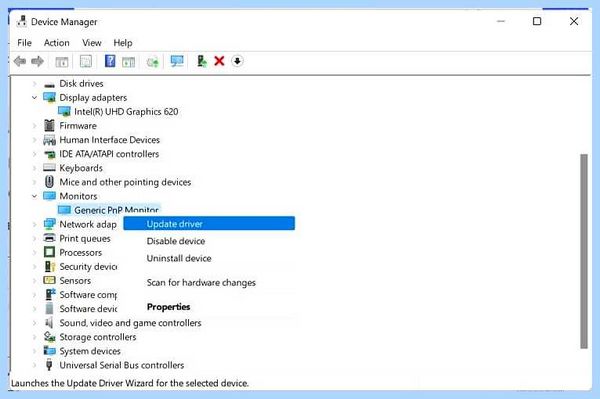Click the Update device driver toolbar icon
The image size is (600, 399).
[x=152, y=62]
